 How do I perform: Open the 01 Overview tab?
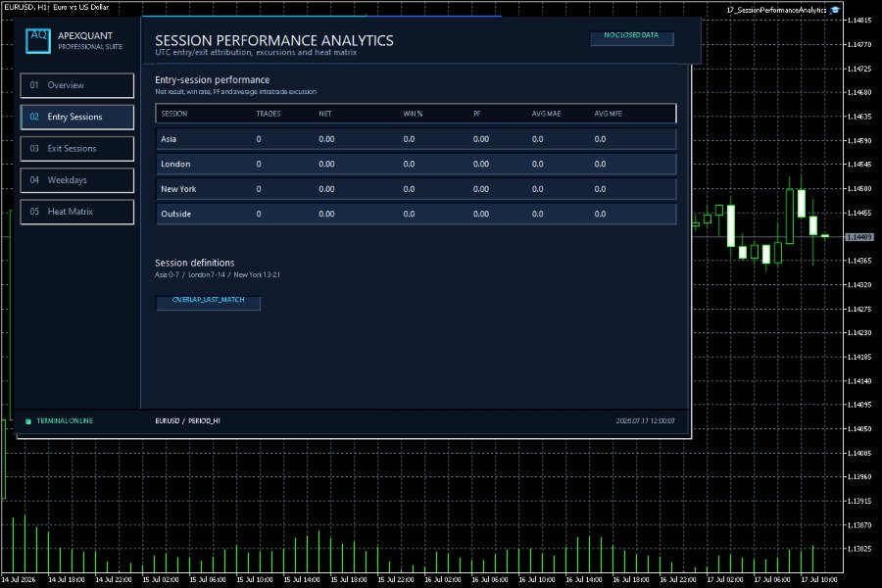pos(77,85)
